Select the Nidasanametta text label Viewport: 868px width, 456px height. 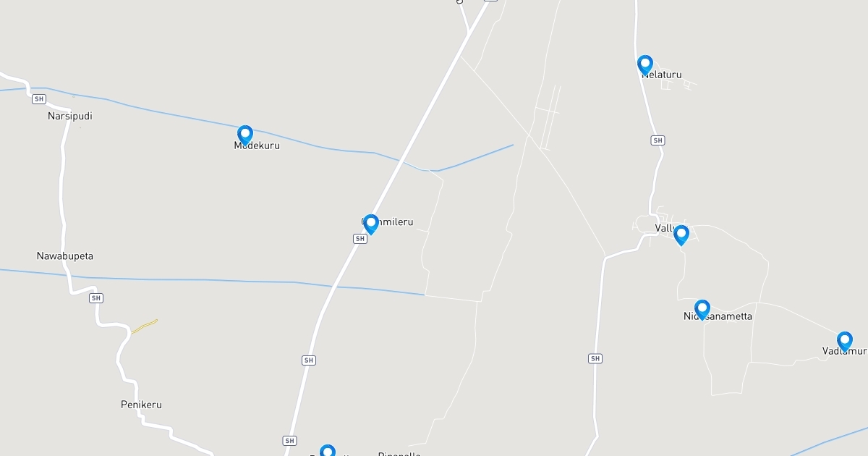pos(718,316)
